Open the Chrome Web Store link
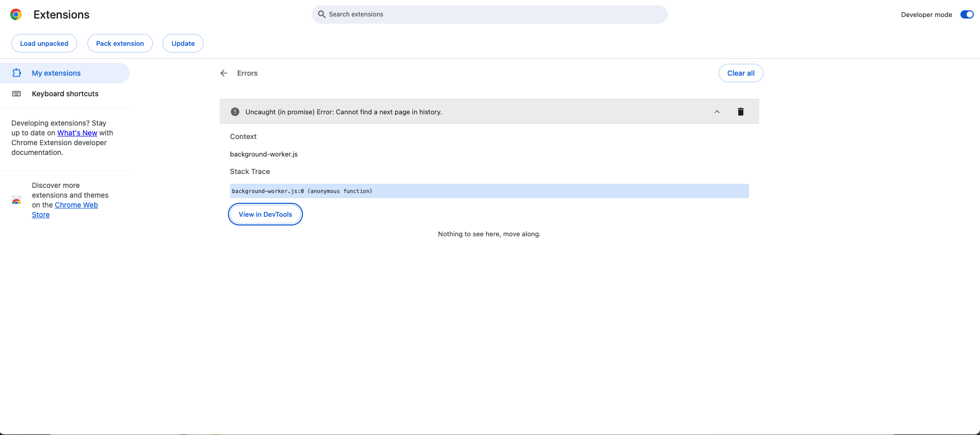 65,210
